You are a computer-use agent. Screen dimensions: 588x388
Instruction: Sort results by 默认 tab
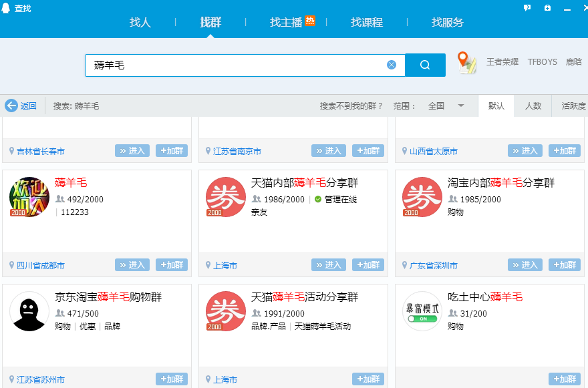[496, 106]
